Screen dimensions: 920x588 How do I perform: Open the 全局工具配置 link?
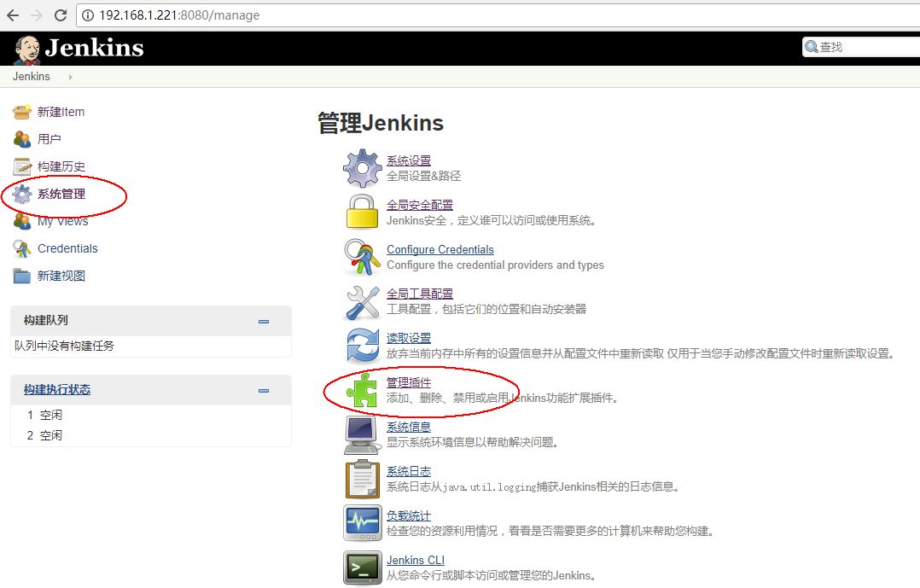(x=420, y=294)
